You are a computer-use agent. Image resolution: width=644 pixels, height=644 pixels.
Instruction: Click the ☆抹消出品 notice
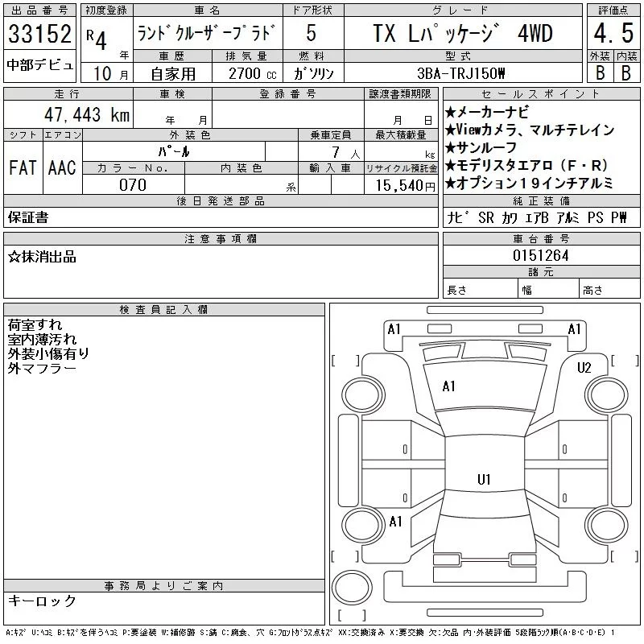[x=42, y=257]
